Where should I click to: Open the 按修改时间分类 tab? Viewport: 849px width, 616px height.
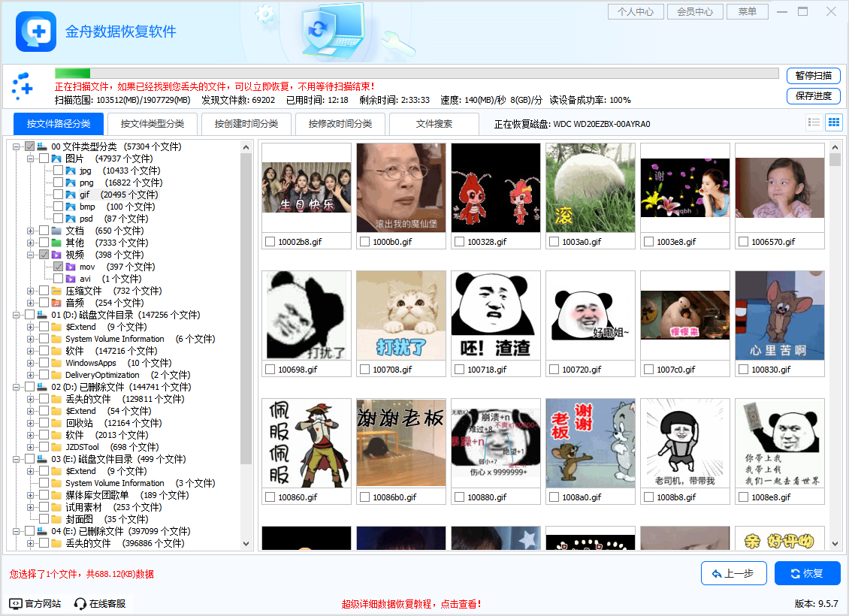tap(340, 124)
